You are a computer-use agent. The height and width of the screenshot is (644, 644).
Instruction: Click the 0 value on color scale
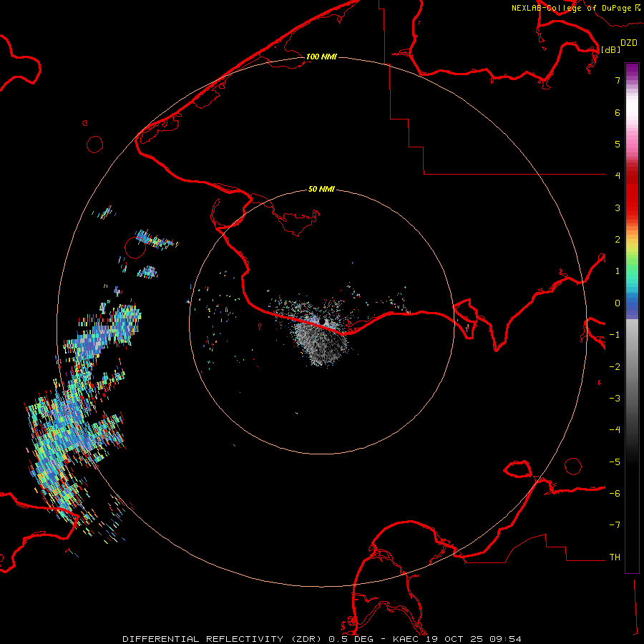618,303
